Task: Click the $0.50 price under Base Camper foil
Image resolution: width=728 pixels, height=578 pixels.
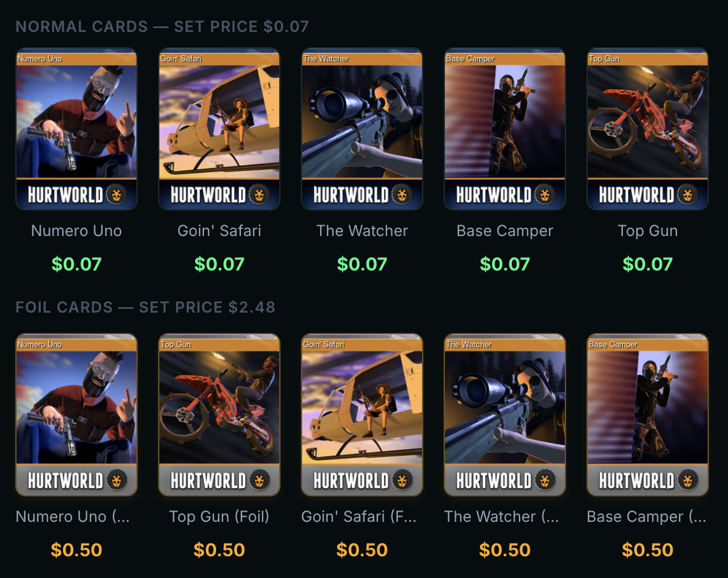Action: (x=648, y=550)
